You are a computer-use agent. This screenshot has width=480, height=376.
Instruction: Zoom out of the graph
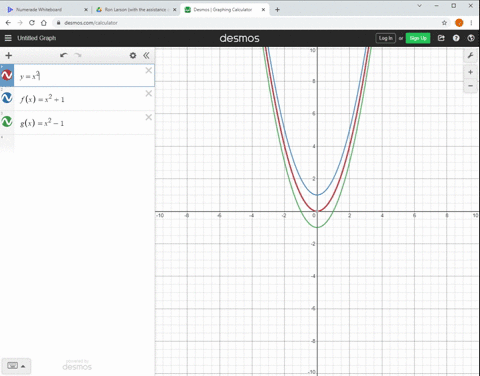[x=470, y=86]
